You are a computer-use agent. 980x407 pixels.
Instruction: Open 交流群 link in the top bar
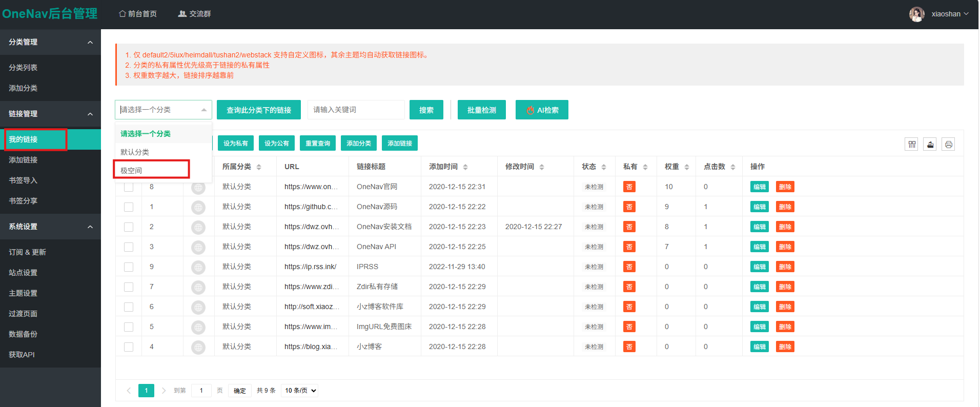[194, 14]
